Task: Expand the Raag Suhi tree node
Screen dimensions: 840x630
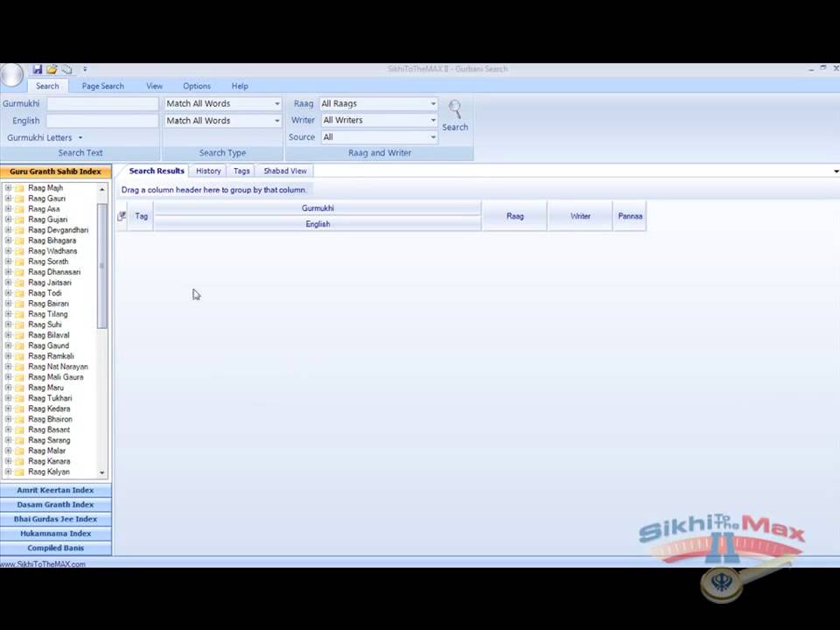Action: point(8,325)
